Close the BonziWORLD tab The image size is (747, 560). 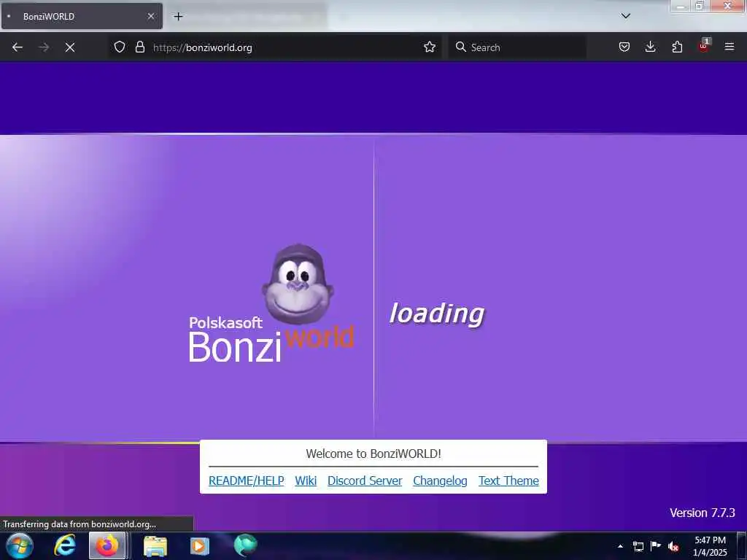[x=150, y=16]
